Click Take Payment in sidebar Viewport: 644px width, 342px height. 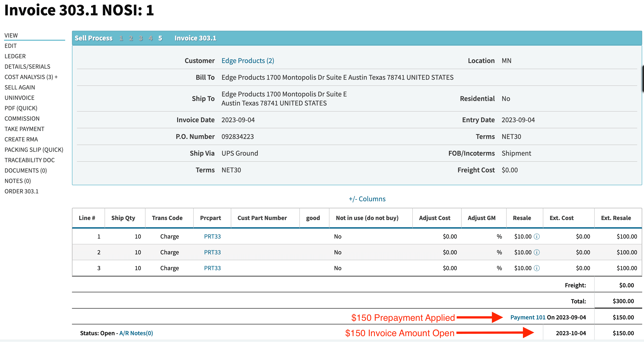24,129
